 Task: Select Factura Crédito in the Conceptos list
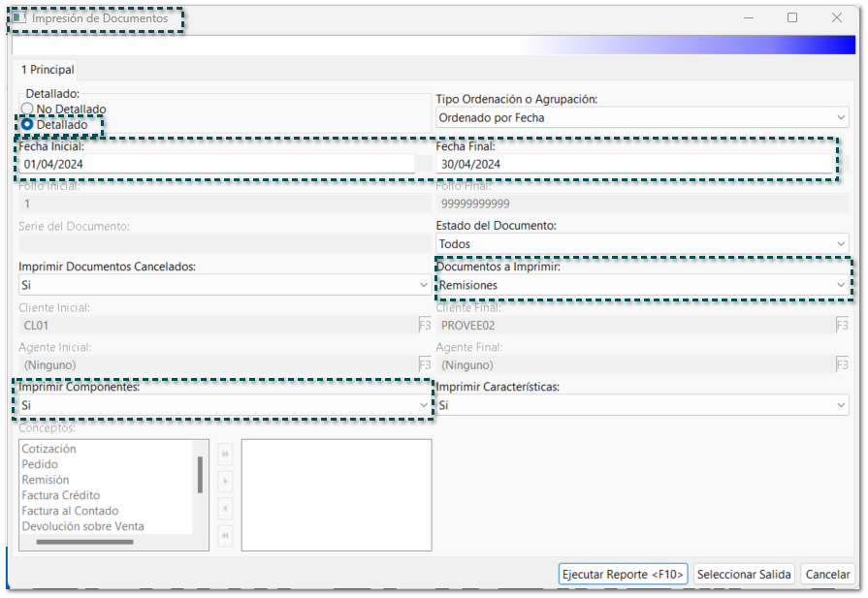61,495
